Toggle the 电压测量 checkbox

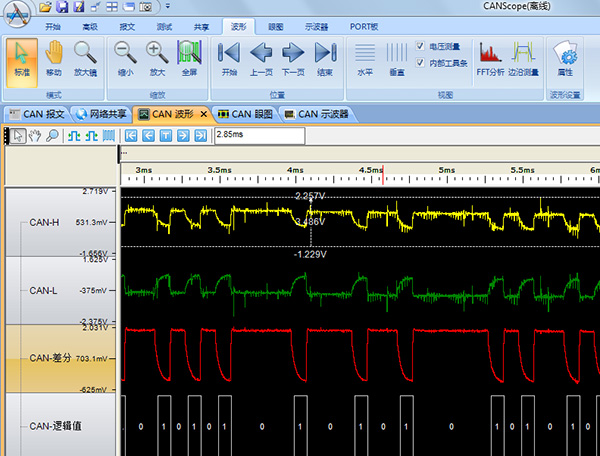coord(420,47)
